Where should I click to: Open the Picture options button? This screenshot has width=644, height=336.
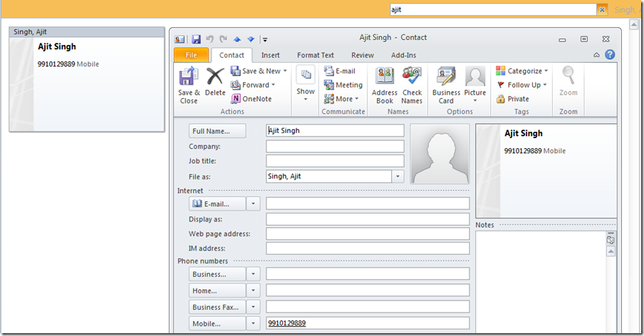(x=475, y=85)
